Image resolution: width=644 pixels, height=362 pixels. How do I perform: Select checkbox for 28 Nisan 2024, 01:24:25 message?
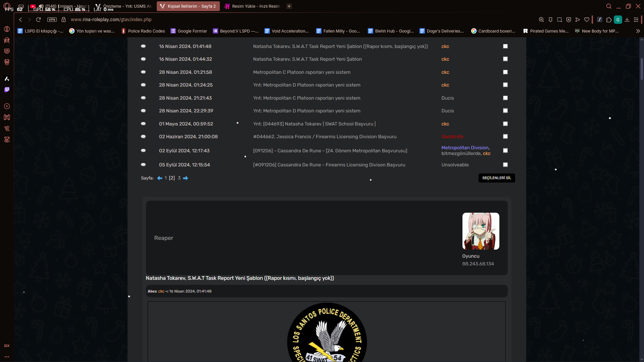[505, 85]
